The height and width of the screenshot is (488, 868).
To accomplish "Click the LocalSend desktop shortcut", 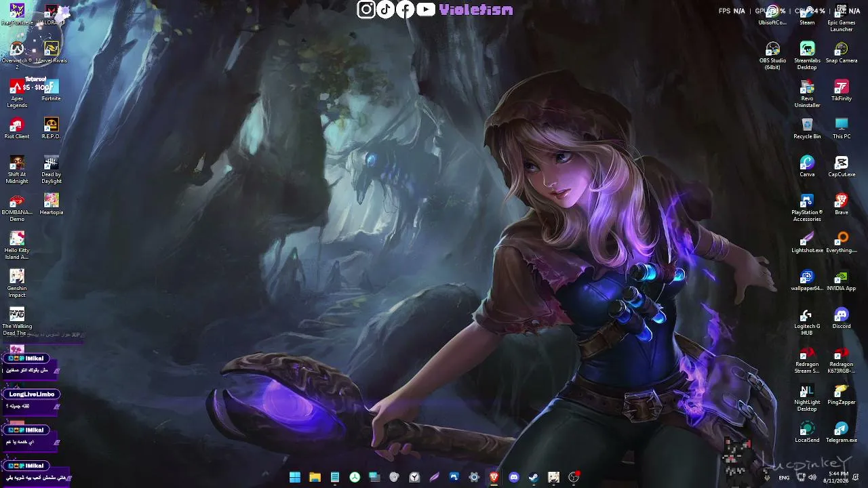I will click(807, 432).
